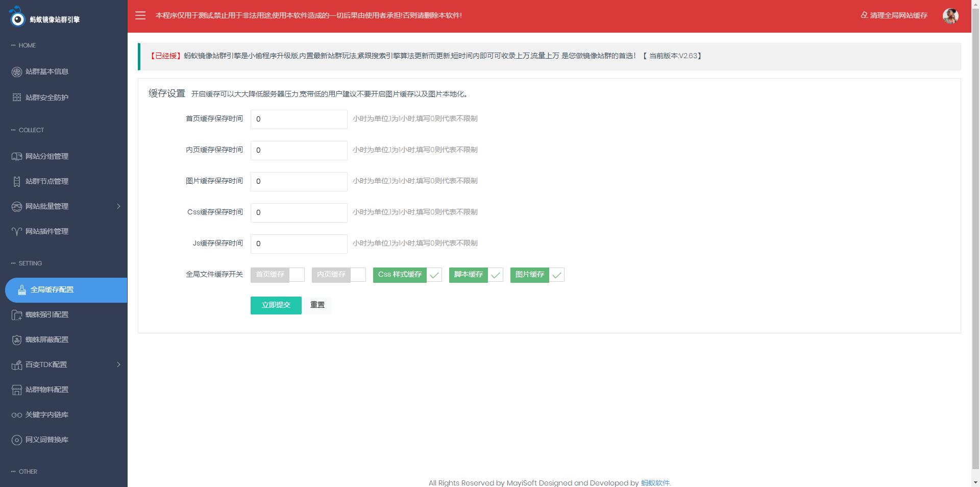Click the user avatar in top right
Image resolution: width=980 pixels, height=487 pixels.
(950, 16)
